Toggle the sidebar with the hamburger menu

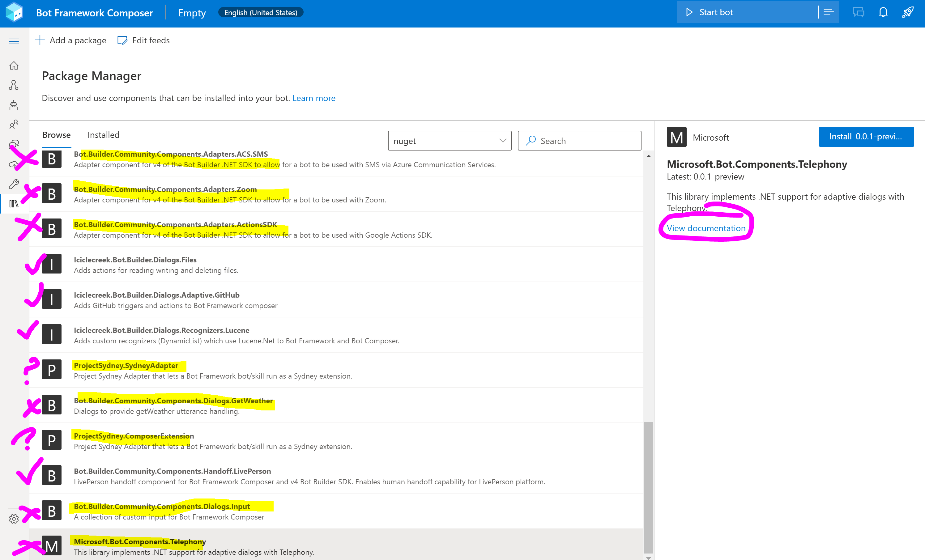point(14,41)
